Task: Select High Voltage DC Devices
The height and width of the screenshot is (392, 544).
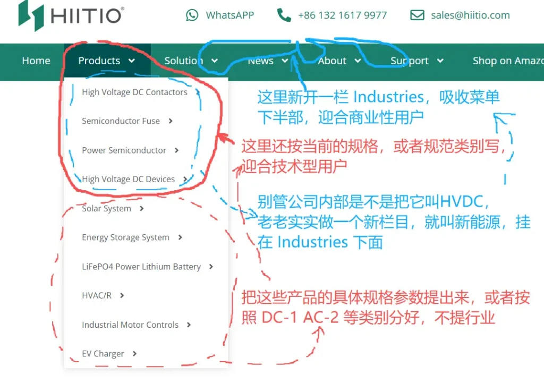Action: point(129,179)
